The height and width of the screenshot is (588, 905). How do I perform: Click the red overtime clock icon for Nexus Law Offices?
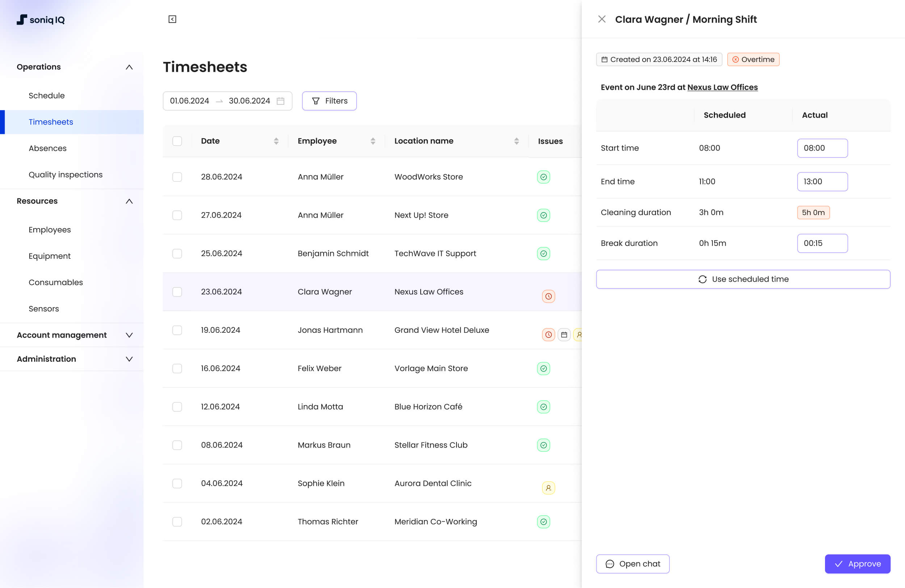point(548,296)
